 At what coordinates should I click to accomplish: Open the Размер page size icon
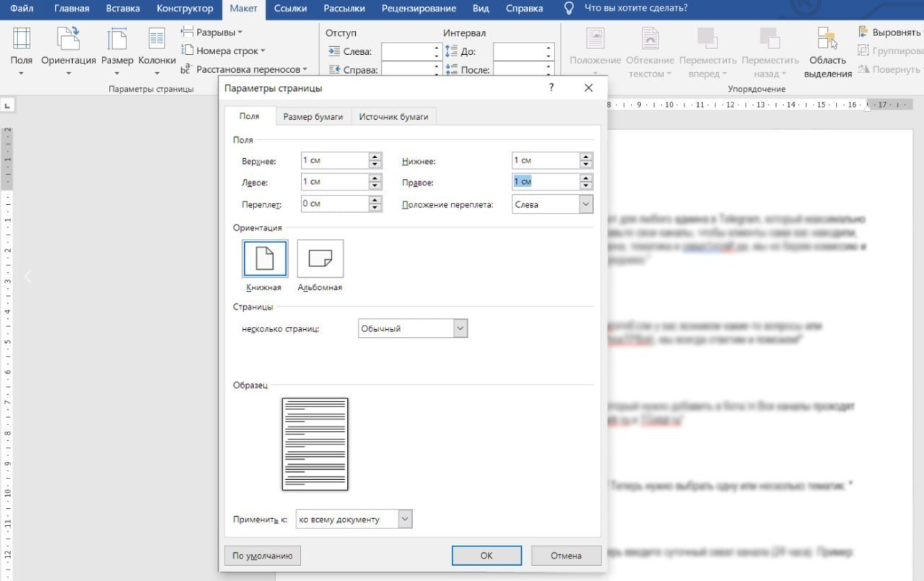click(117, 42)
